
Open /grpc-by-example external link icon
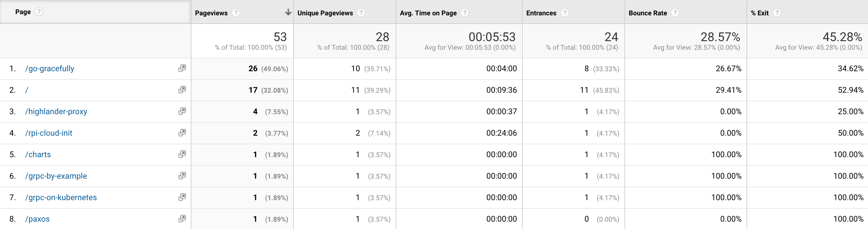point(182,176)
